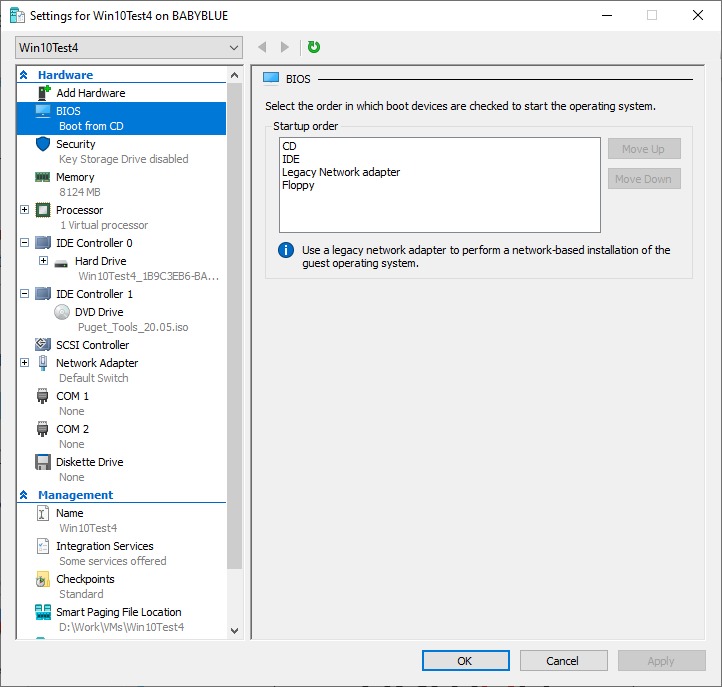Click the Security shield icon
Screen dimensions: 722x687
(43, 144)
